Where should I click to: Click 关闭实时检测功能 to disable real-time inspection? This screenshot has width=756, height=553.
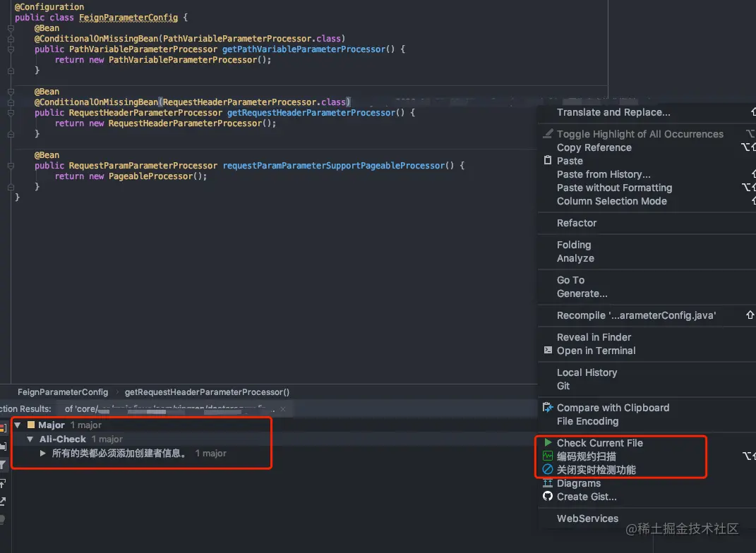596,470
